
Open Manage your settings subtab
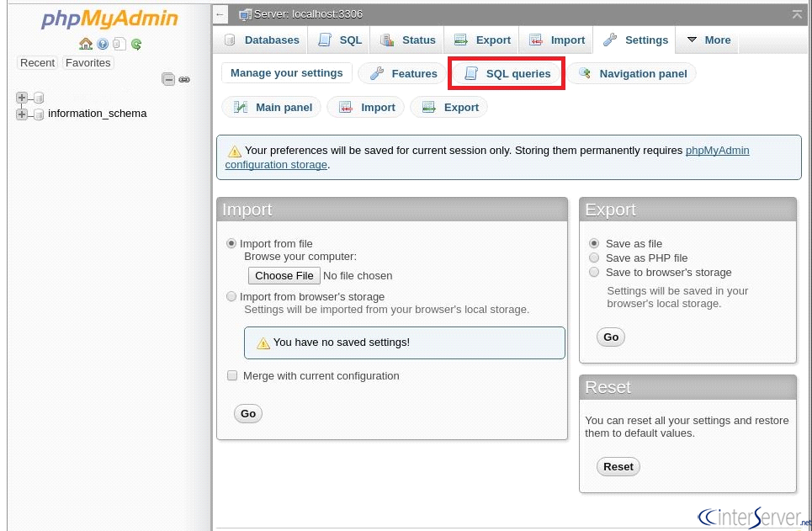[286, 73]
